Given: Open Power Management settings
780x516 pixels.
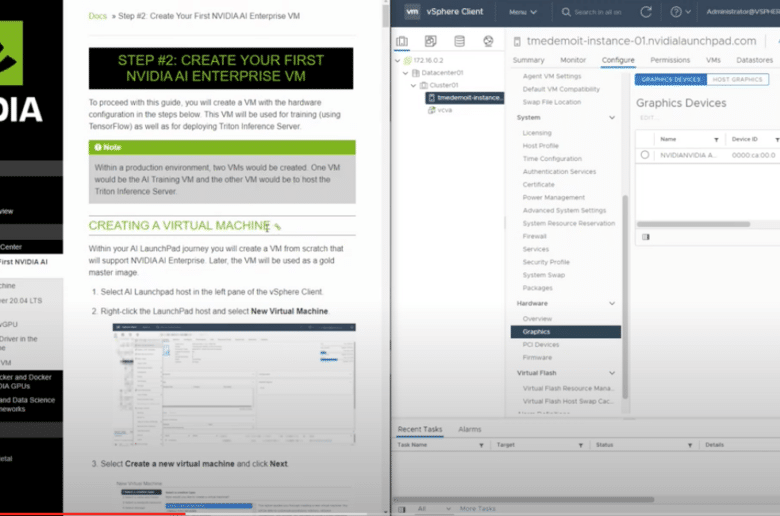Looking at the screenshot, I should 554,198.
